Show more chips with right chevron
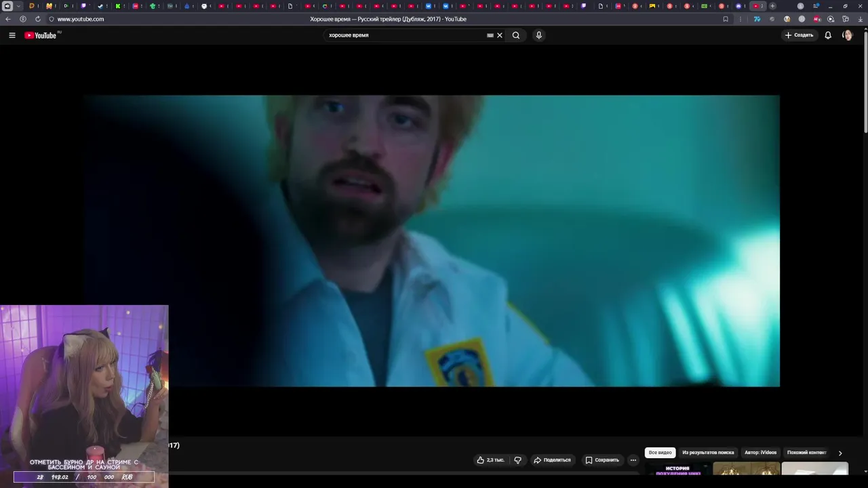The image size is (868, 488). [x=840, y=453]
